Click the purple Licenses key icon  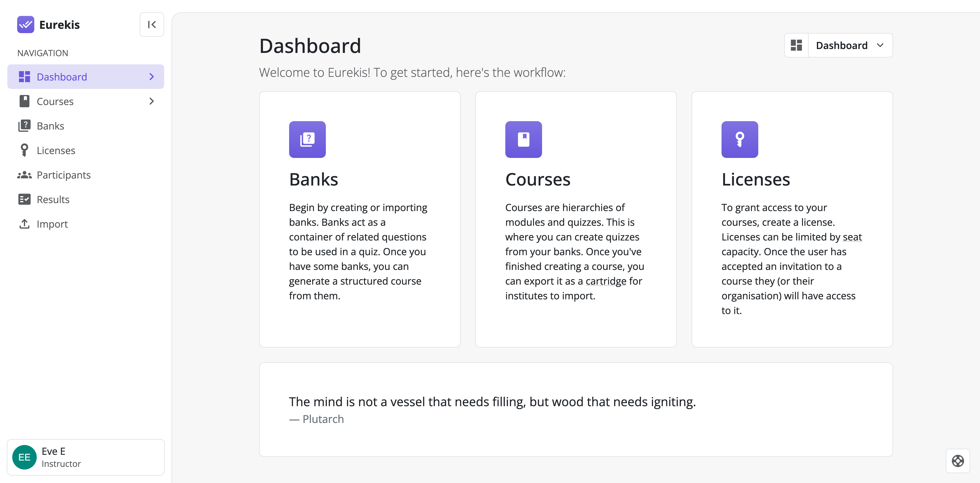click(x=739, y=139)
